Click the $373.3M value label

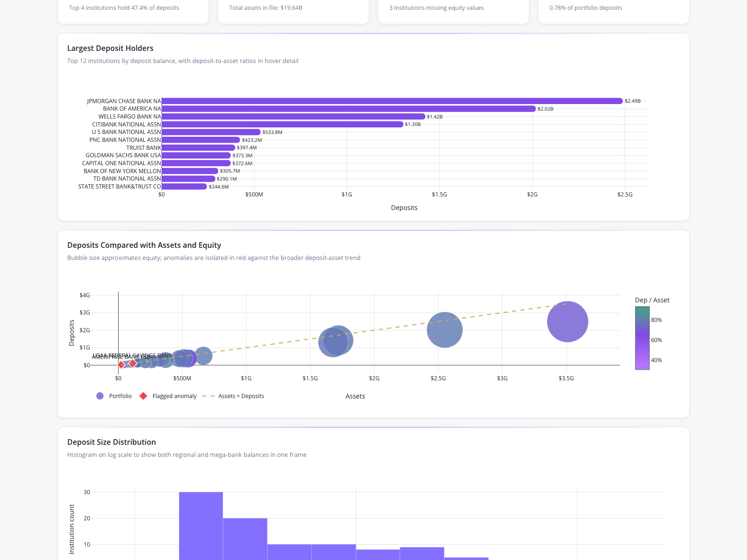(242, 155)
